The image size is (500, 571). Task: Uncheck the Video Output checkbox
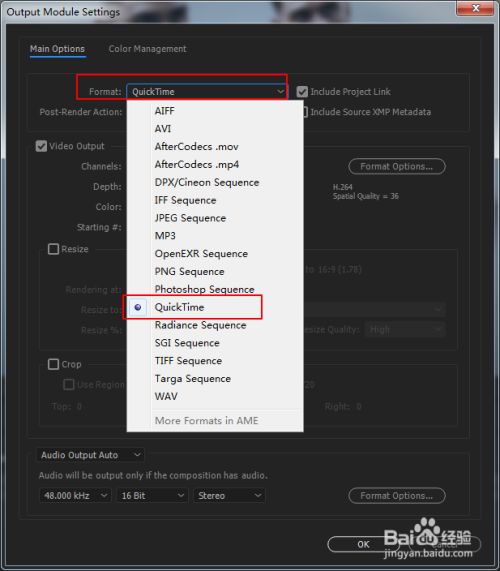click(x=41, y=146)
